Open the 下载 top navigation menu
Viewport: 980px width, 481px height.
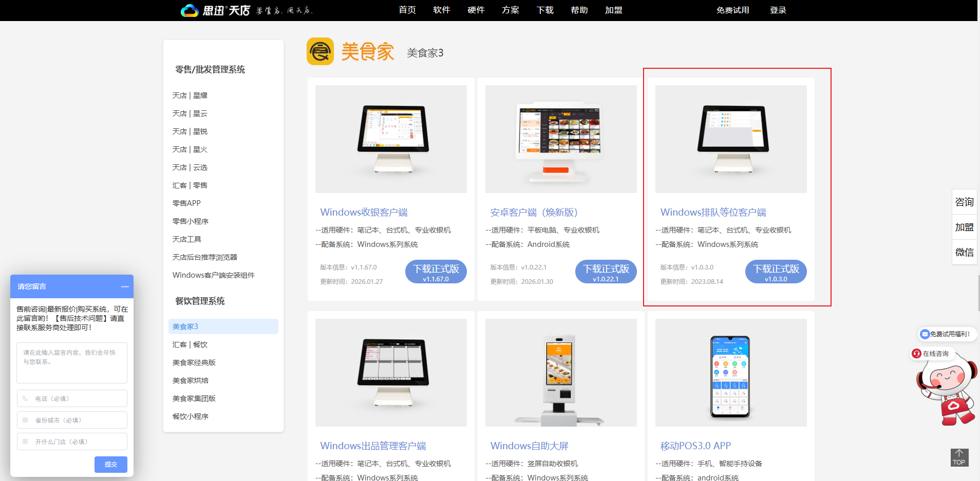tap(544, 10)
